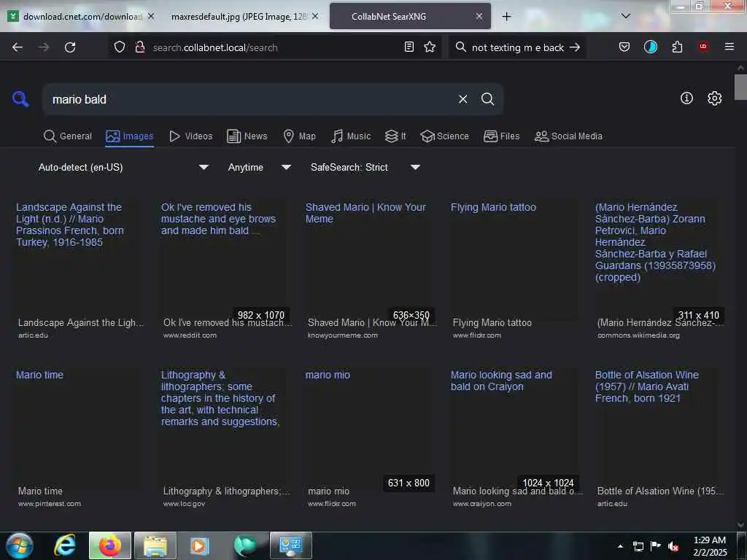Open the uBlock Origin extension icon
Viewport: 747px width, 560px height.
pos(703,47)
